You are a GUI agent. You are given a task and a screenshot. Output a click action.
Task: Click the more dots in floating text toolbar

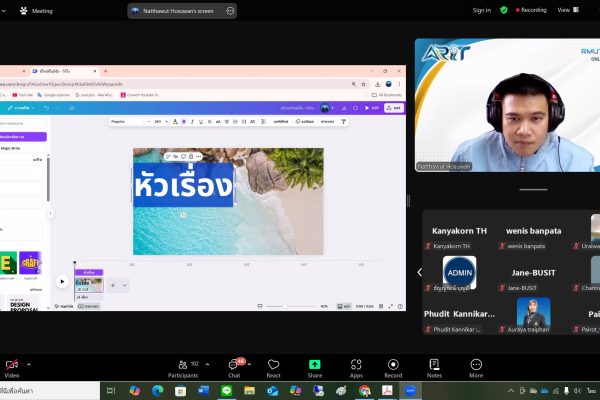[198, 157]
